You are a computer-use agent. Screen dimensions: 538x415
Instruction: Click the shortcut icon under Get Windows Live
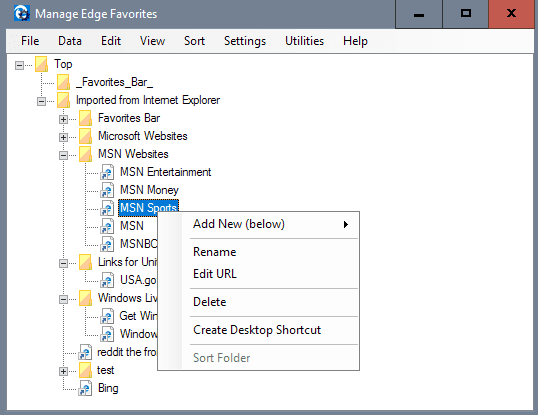(x=107, y=334)
